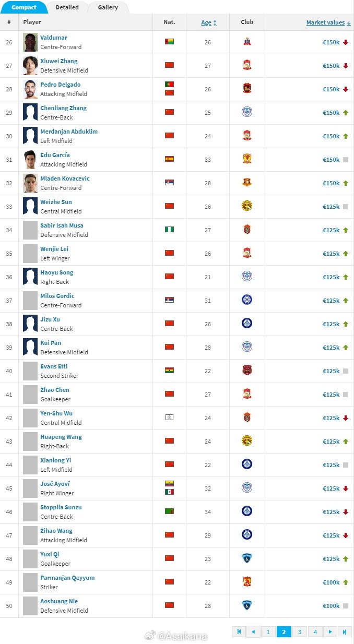Click the €150k market value for Chenliang Zhang

(331, 113)
